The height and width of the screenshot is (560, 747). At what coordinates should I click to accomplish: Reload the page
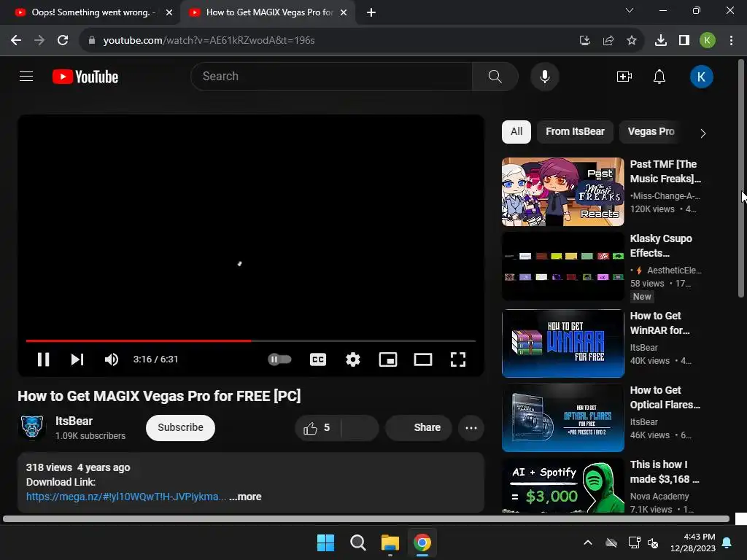tap(63, 41)
